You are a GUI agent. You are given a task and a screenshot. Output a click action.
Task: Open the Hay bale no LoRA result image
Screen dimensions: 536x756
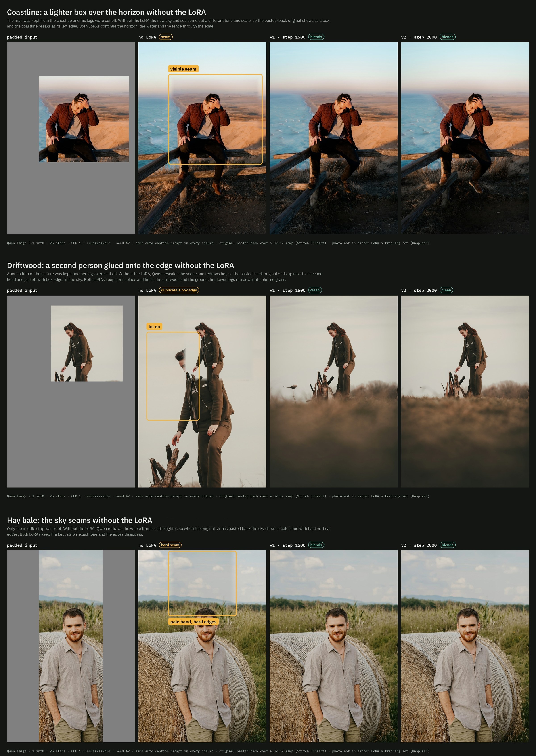tap(202, 646)
